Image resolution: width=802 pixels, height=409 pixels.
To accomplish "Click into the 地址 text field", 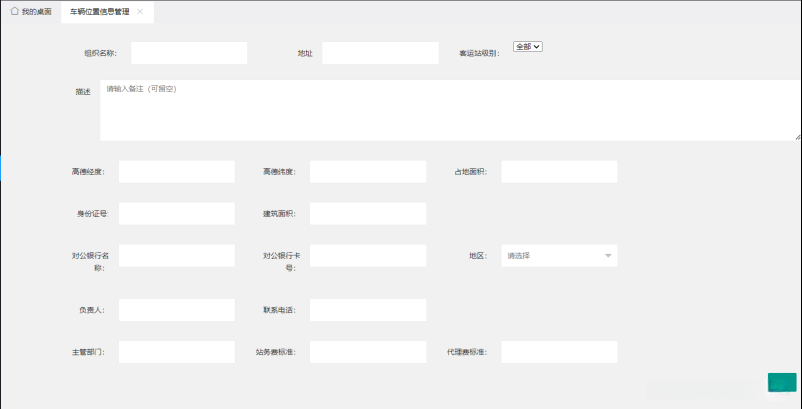I will (380, 53).
